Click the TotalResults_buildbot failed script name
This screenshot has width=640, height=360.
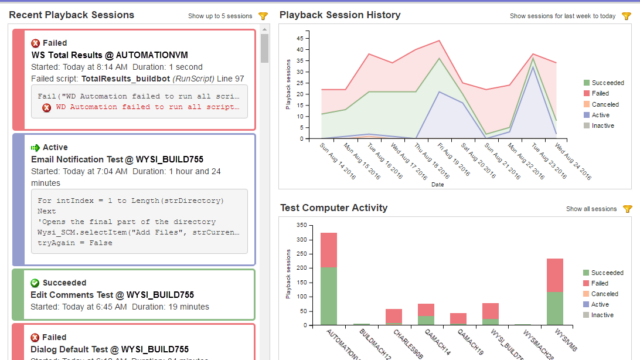point(126,79)
